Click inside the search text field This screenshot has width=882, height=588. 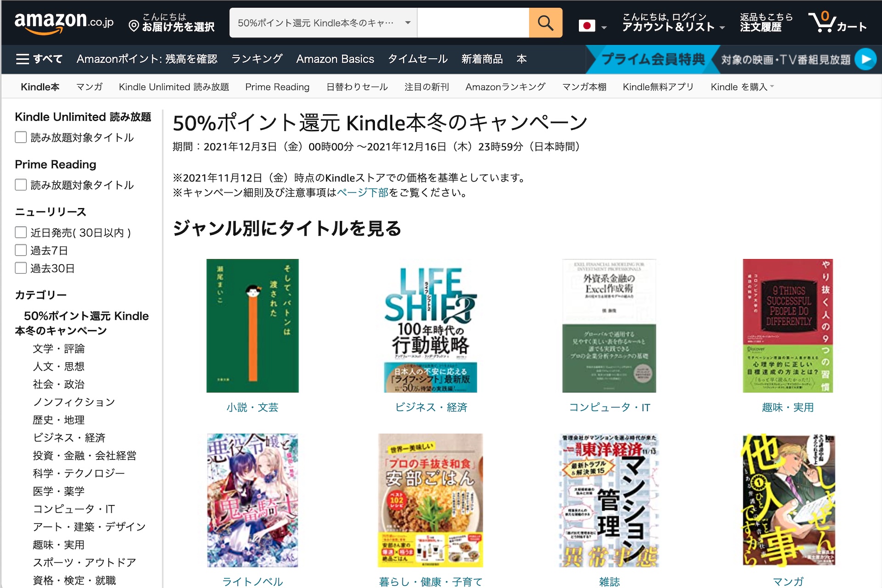point(473,23)
